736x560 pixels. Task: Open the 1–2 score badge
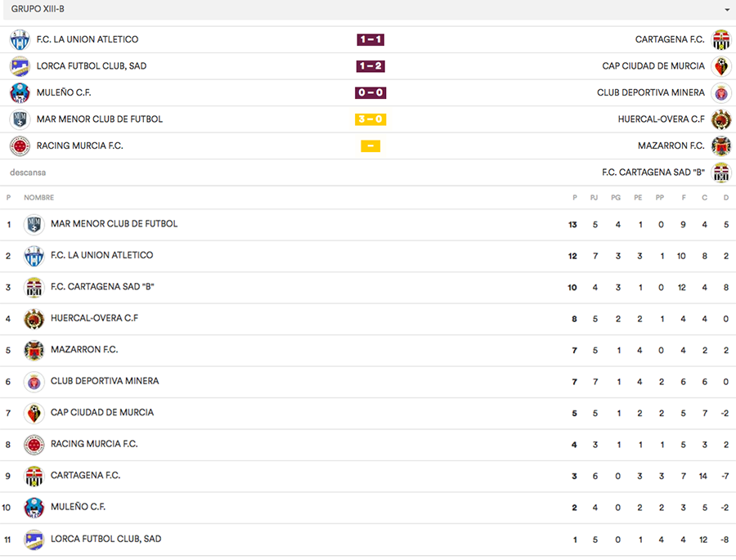tap(370, 66)
